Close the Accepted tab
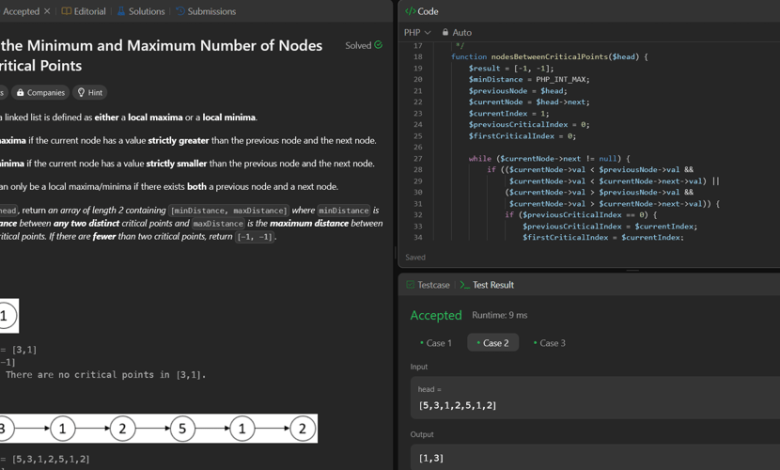 pyautogui.click(x=47, y=11)
